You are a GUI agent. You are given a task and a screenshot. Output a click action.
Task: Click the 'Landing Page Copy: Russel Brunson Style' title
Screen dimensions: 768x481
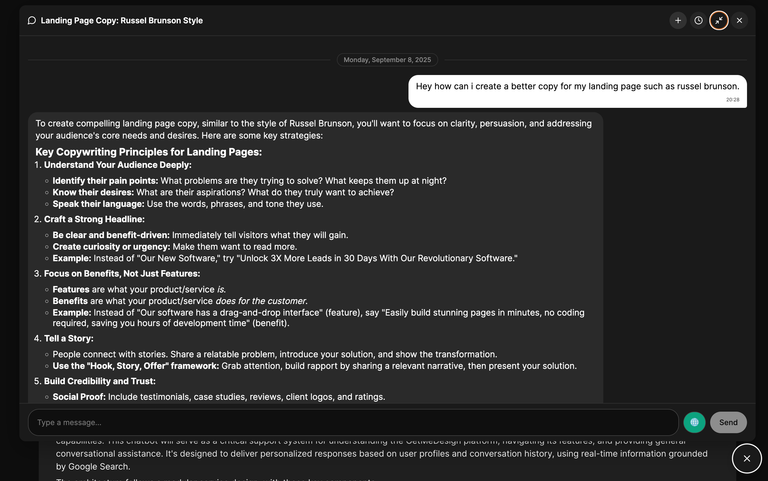(121, 21)
